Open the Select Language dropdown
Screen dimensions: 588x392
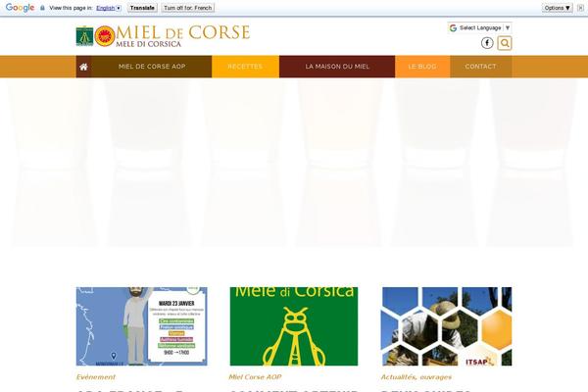pos(479,27)
